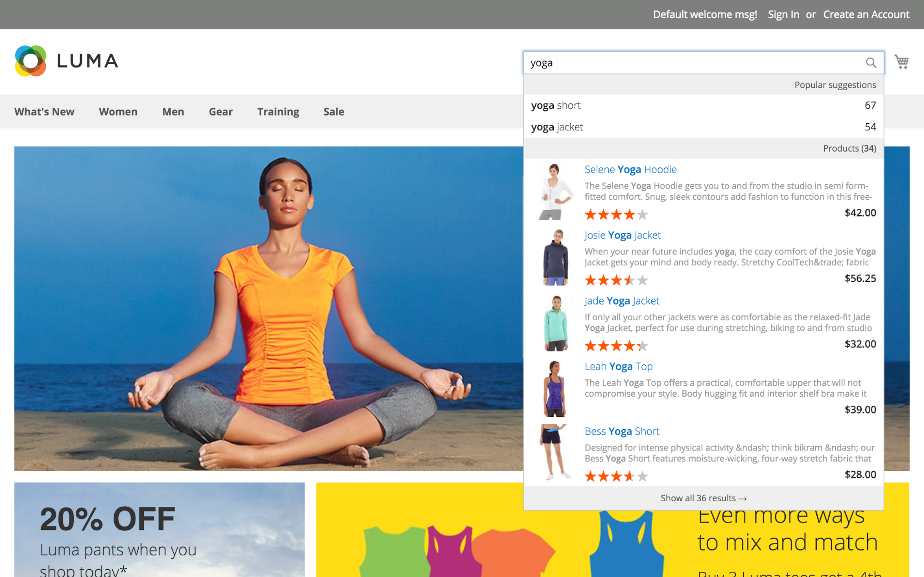This screenshot has width=924, height=577.
Task: Click the What's New tab
Action: 44,112
